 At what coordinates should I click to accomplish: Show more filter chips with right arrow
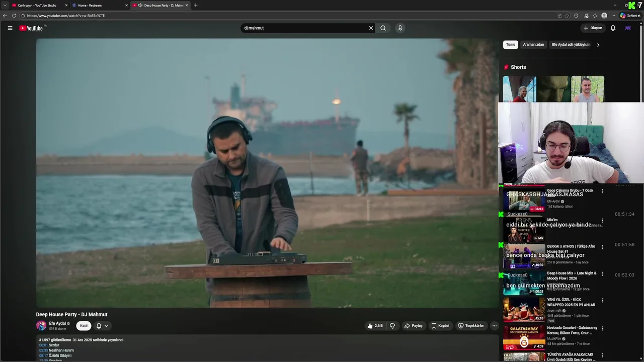coord(598,45)
